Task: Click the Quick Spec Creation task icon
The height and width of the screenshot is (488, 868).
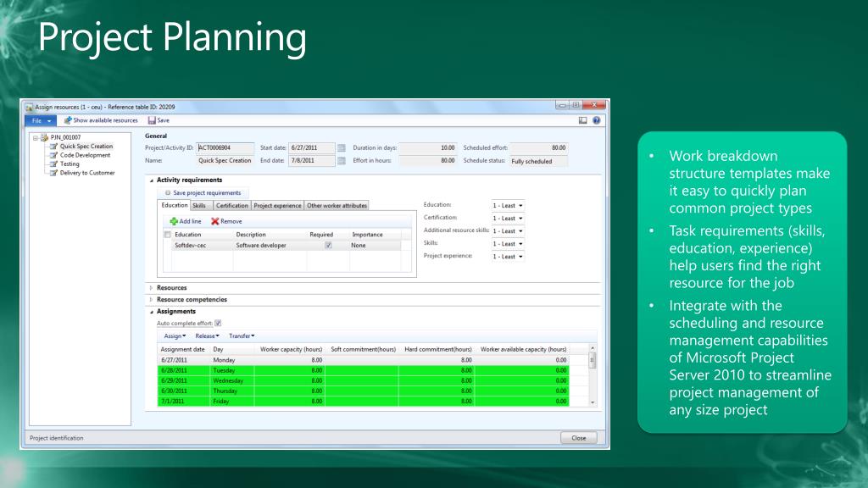Action: [x=53, y=147]
